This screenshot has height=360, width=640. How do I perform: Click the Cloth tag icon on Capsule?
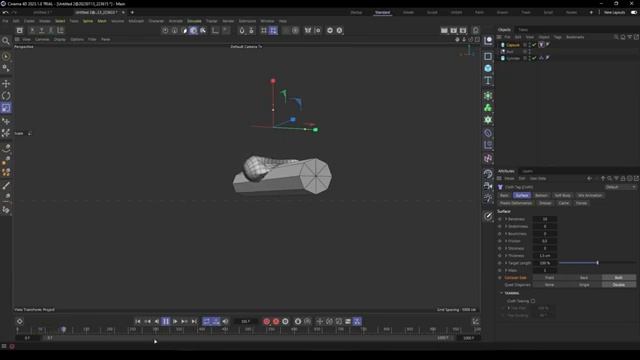coord(541,45)
